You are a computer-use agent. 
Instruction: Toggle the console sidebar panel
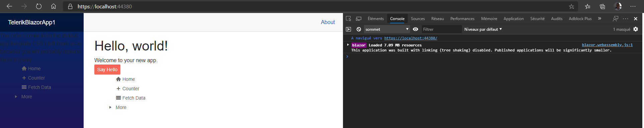click(x=348, y=29)
